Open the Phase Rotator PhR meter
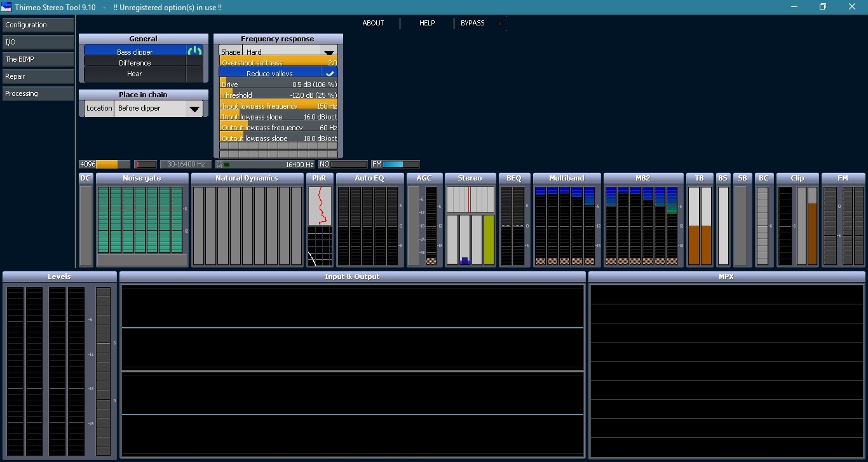This screenshot has width=868, height=462. click(x=320, y=220)
